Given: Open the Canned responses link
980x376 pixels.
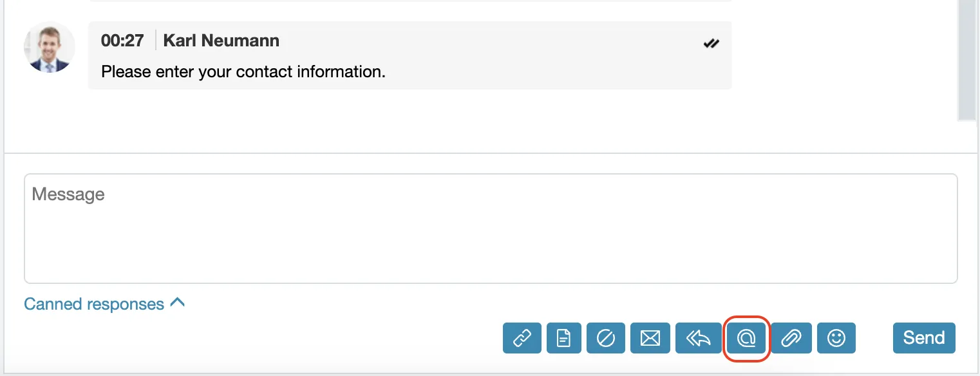Looking at the screenshot, I should point(94,304).
